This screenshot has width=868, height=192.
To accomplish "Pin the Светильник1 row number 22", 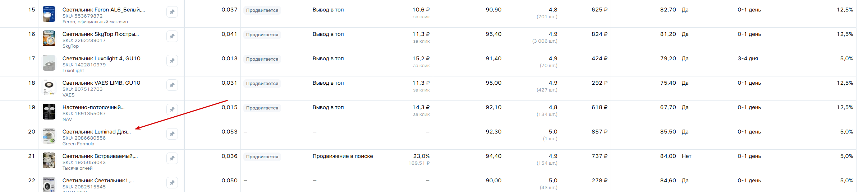I will point(172,183).
